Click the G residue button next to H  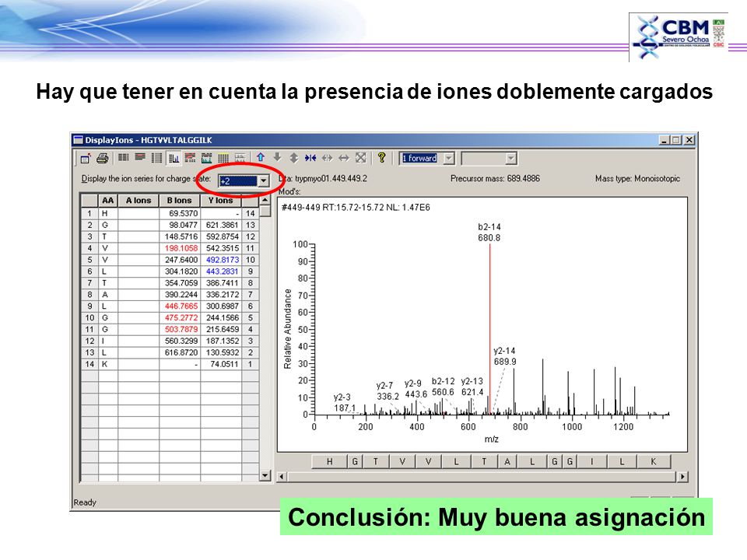[355, 461]
